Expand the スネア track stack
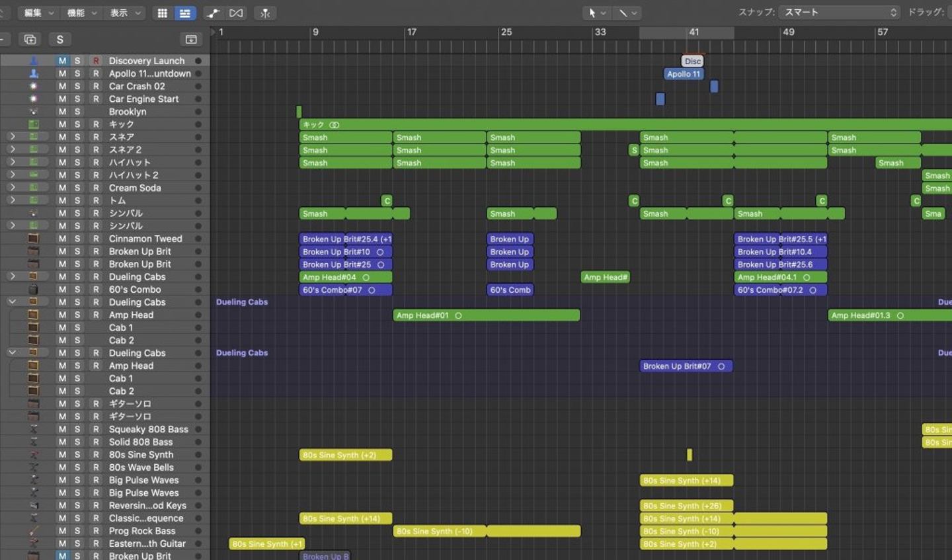Viewport: 952px width, 560px height. point(12,137)
